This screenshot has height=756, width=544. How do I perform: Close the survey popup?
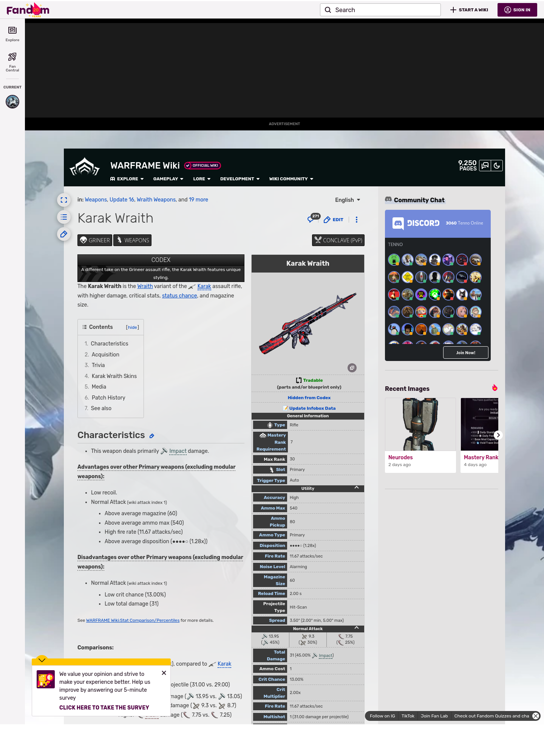(x=164, y=673)
